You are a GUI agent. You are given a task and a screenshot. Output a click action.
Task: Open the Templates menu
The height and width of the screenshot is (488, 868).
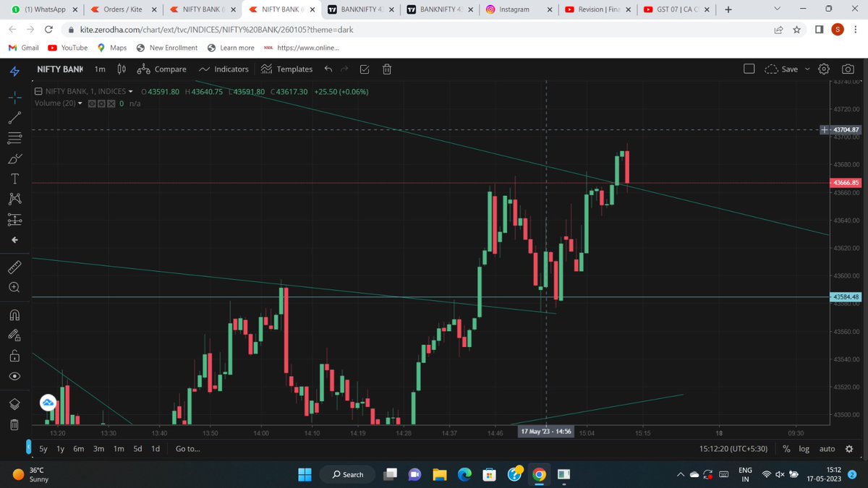coord(286,69)
